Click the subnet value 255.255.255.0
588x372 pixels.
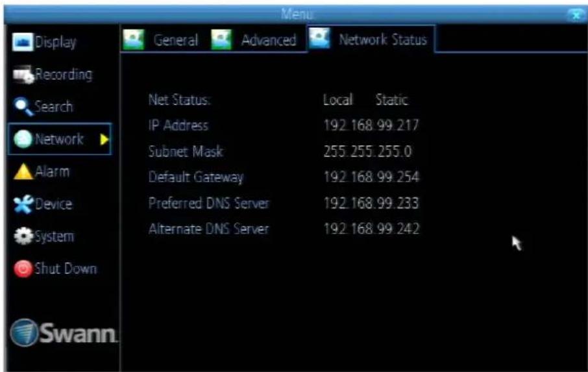click(367, 151)
